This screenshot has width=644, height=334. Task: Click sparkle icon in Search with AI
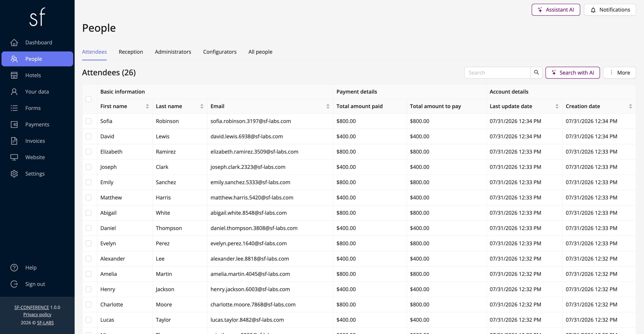point(554,73)
